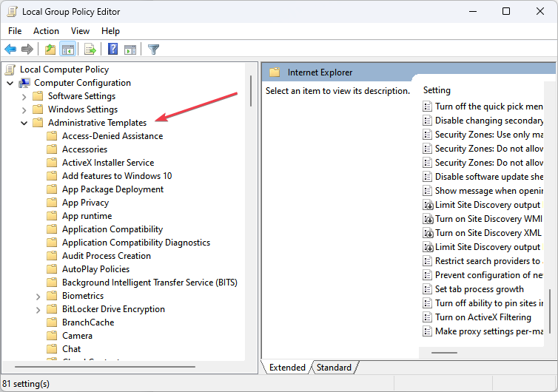Expand the BitLocker Drive Encryption folder
Screen dimensions: 558x392
coord(38,310)
